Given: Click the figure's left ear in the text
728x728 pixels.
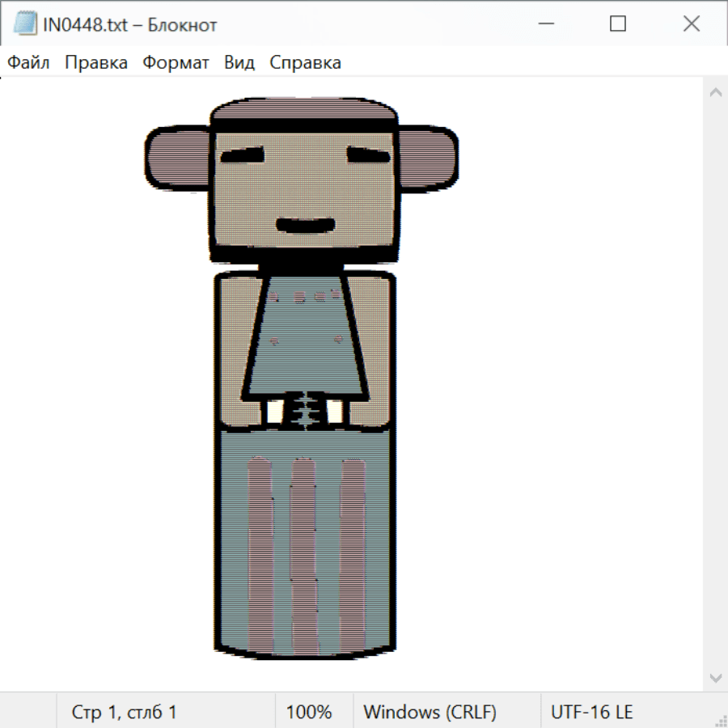Looking at the screenshot, I should pyautogui.click(x=177, y=158).
